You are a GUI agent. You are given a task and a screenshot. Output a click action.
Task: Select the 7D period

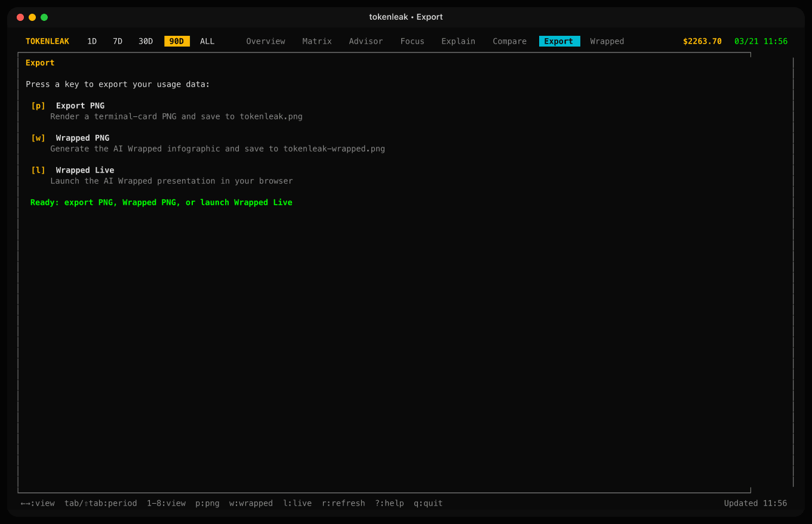pyautogui.click(x=118, y=41)
